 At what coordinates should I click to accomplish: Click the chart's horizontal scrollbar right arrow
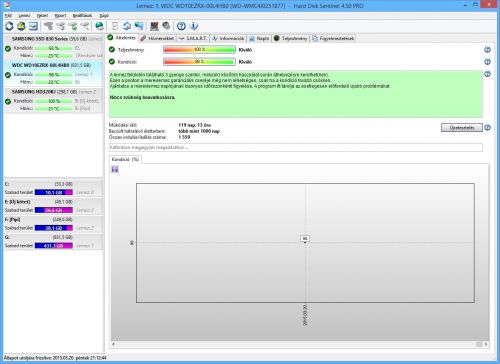pyautogui.click(x=486, y=344)
